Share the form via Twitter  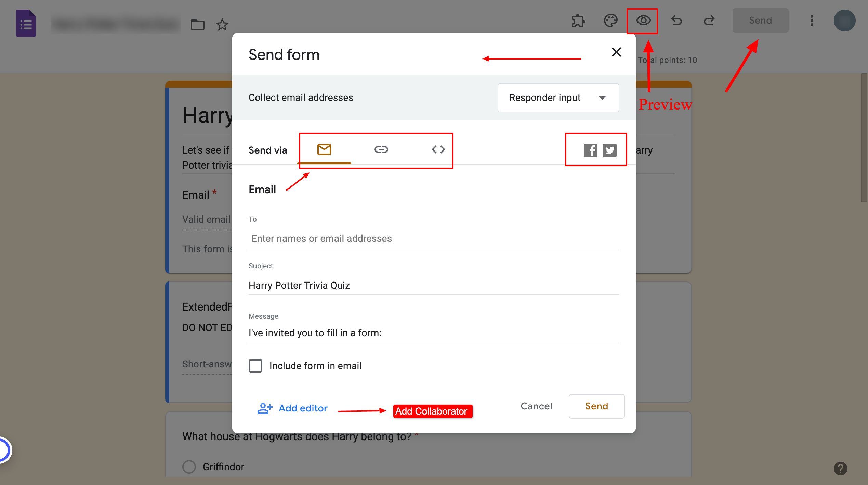click(x=610, y=150)
